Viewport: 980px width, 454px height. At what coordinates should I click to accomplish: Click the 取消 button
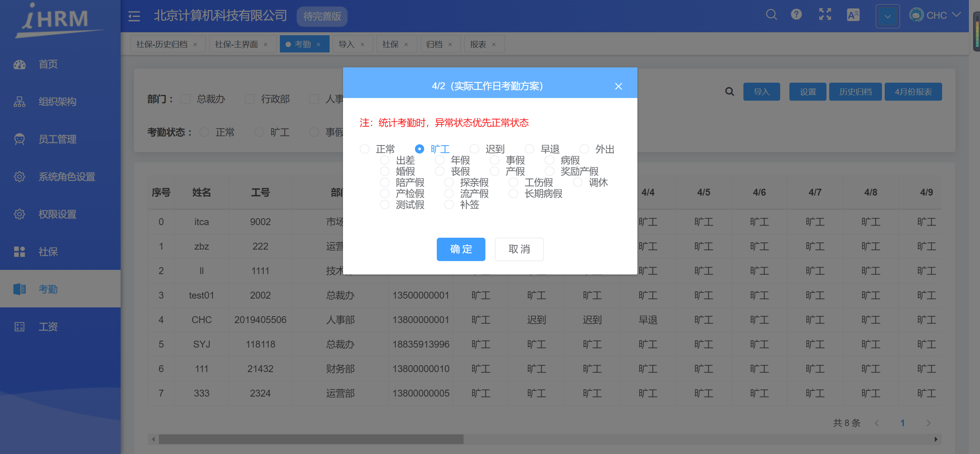point(519,249)
